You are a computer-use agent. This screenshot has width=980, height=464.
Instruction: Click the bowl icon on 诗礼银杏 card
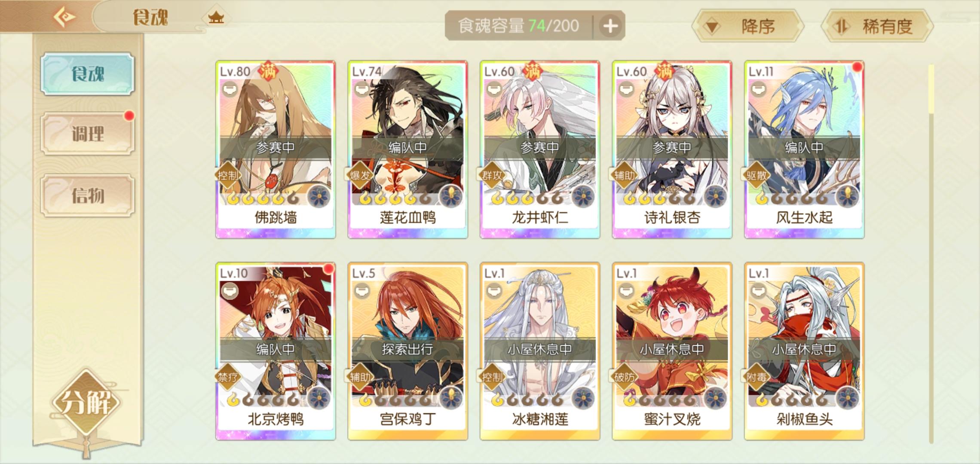click(625, 89)
